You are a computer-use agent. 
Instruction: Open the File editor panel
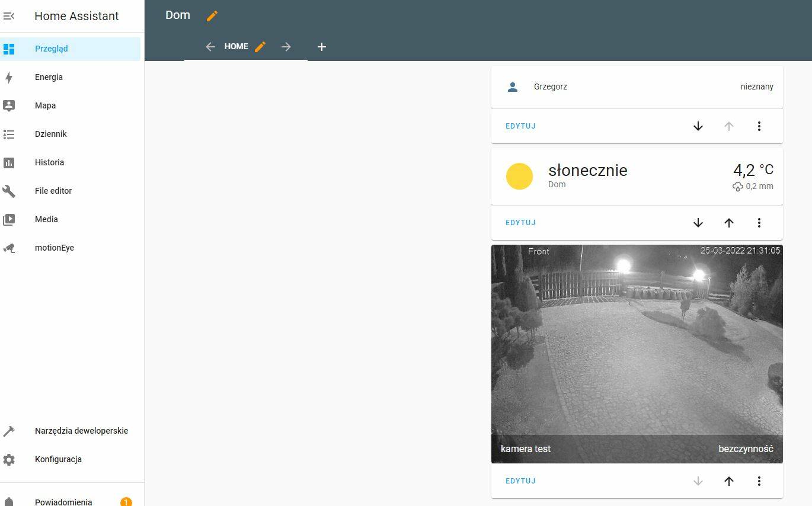(x=70, y=191)
